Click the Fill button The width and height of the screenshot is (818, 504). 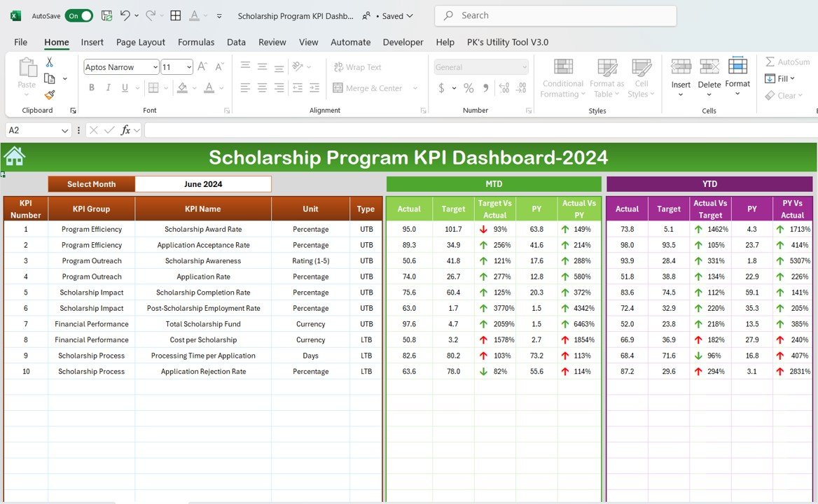(x=780, y=78)
